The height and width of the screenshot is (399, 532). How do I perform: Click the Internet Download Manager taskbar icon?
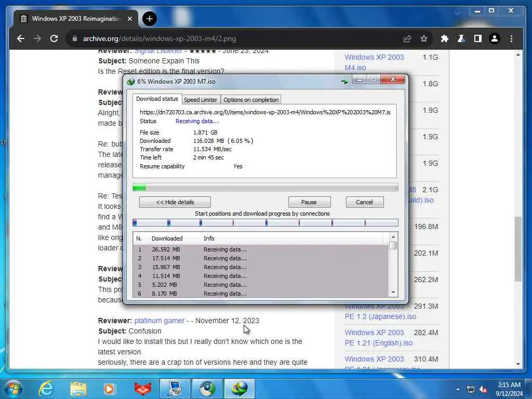coord(240,389)
